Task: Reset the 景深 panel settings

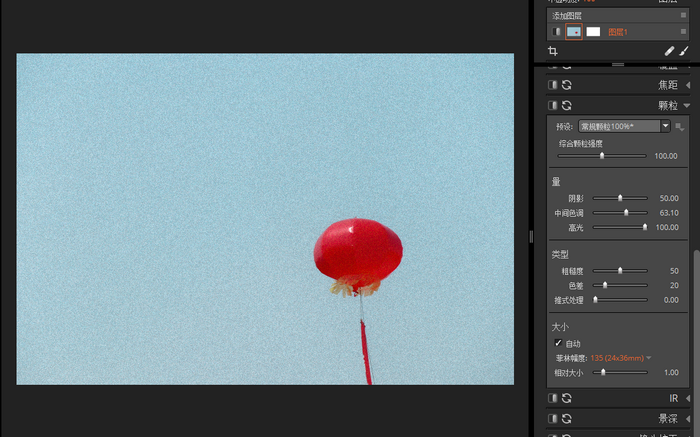Action: point(567,418)
